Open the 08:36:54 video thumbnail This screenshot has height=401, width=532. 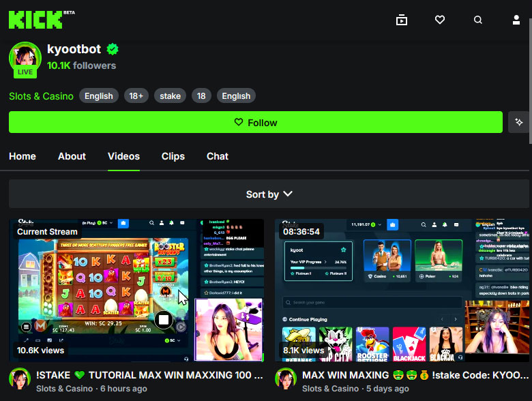(x=402, y=290)
